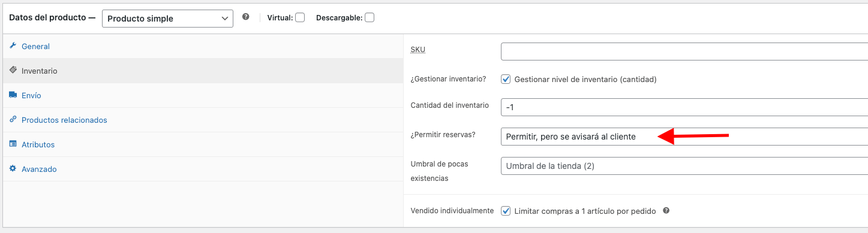
Task: Enable the Virtual checkbox
Action: coord(300,17)
